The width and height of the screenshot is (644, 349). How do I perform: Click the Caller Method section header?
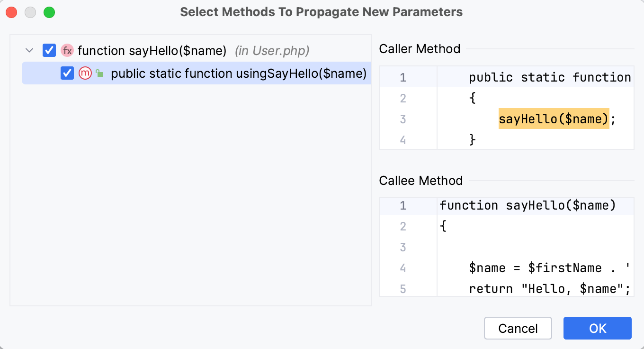pyautogui.click(x=420, y=49)
